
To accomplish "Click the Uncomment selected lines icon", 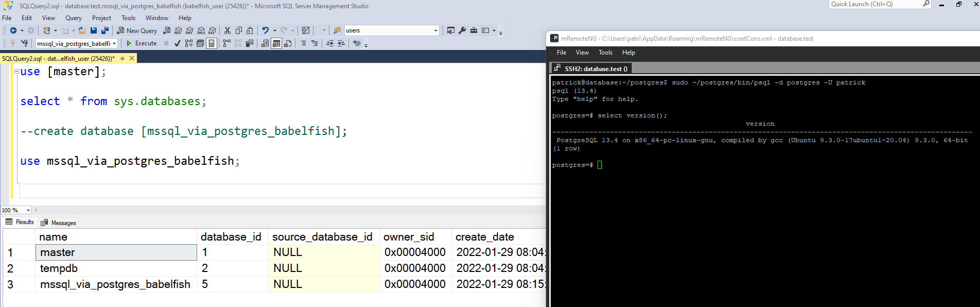I will pos(314,43).
